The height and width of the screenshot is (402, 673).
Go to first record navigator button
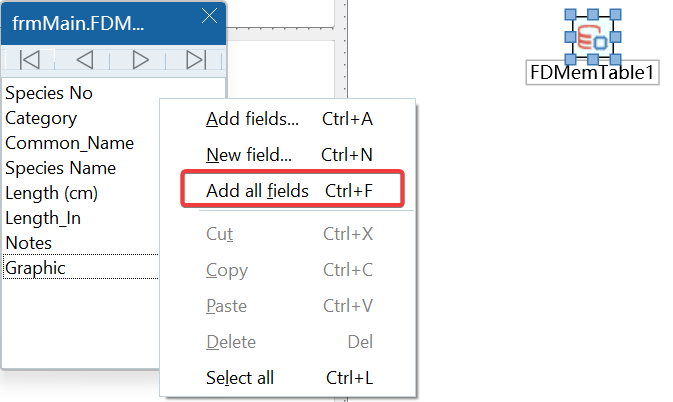(30, 60)
